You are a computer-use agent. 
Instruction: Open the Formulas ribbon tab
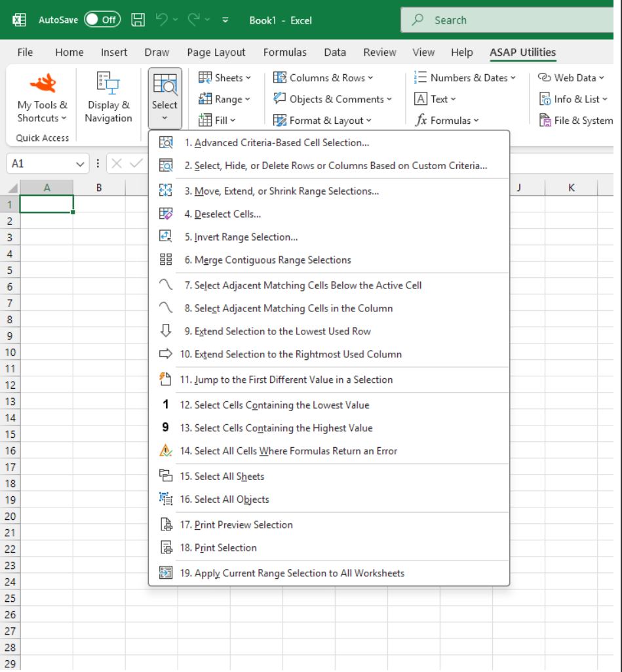point(284,52)
